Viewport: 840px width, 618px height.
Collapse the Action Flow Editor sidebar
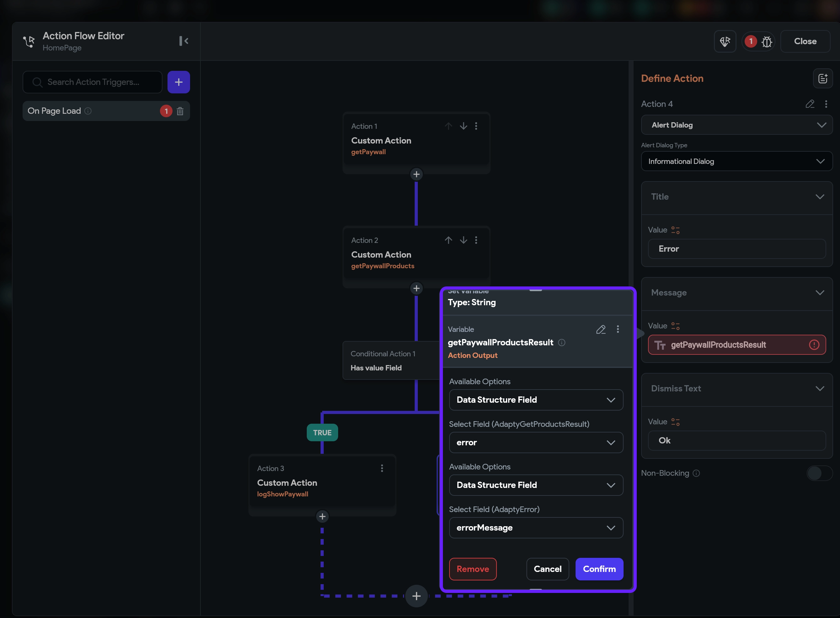[183, 41]
